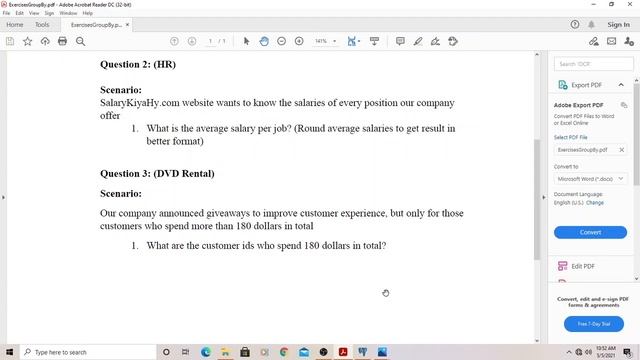Click the copy icon beside Adobe Export PDF
640x360 pixels.
click(624, 105)
